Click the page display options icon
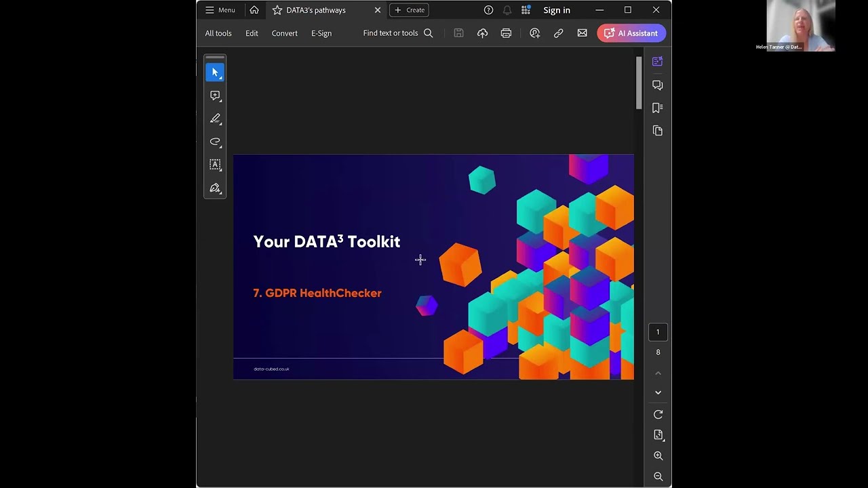 click(658, 435)
